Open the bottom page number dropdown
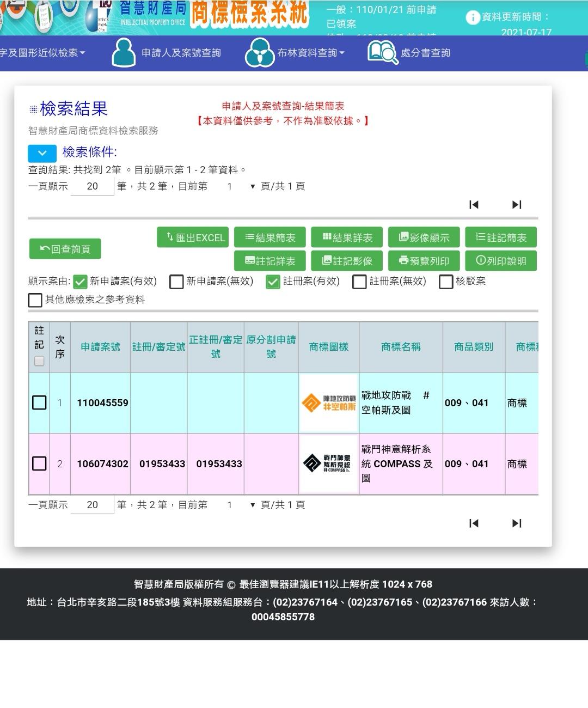Viewport: 588px width, 708px height. pos(241,505)
